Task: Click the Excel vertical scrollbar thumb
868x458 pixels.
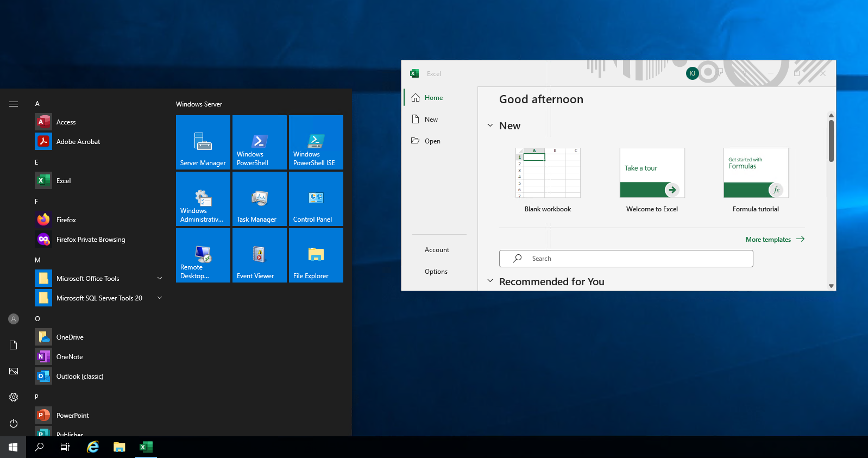Action: tap(831, 141)
